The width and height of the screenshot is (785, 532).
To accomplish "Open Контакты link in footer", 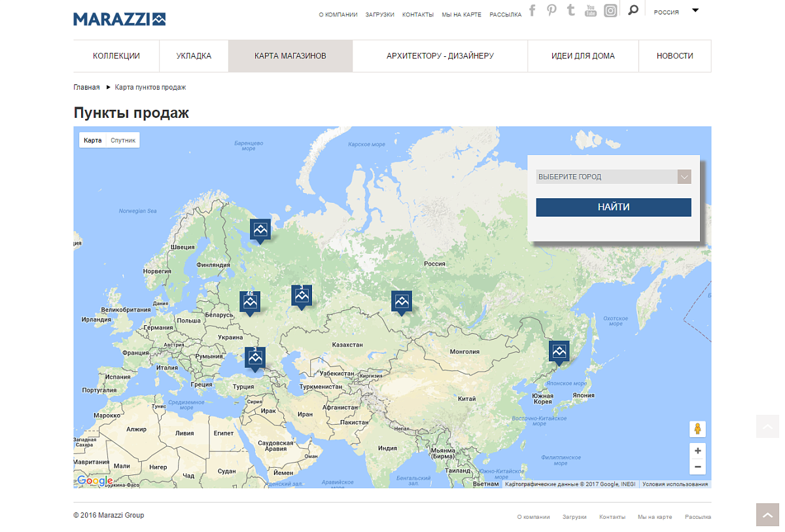I will click(x=612, y=517).
